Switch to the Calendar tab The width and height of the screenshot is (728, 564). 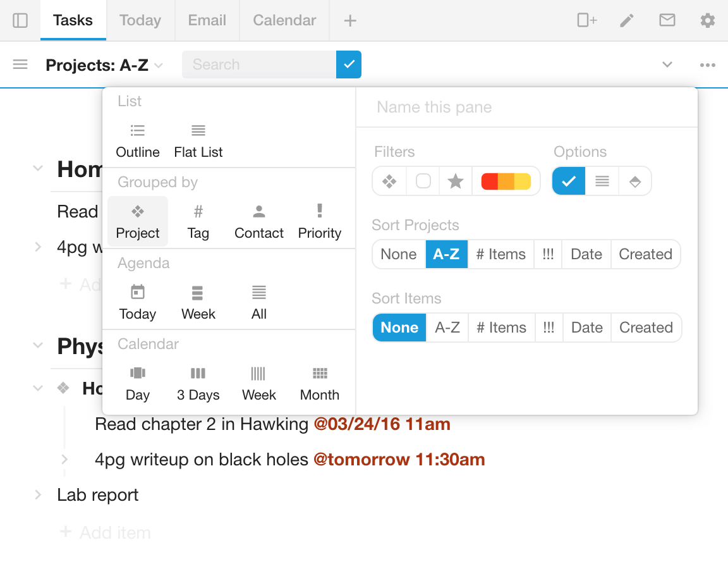284,20
